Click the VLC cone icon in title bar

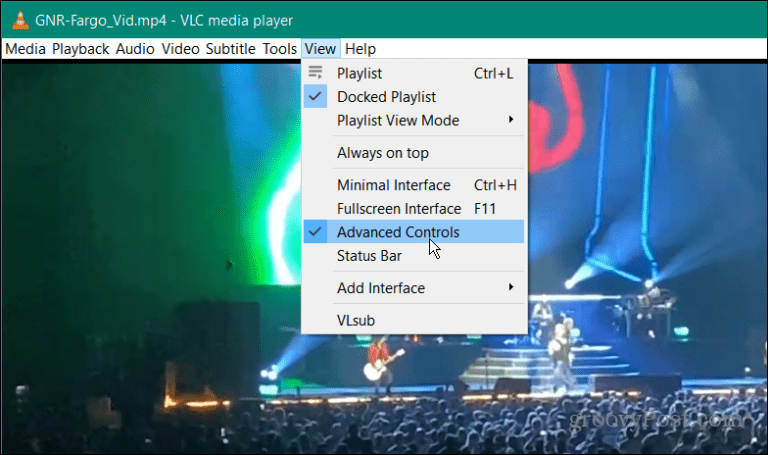coord(20,20)
